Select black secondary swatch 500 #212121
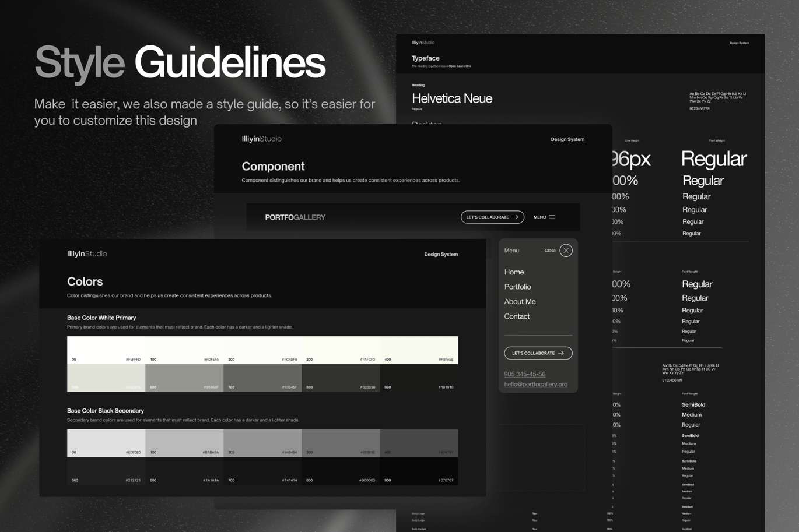Image resolution: width=799 pixels, height=532 pixels. pyautogui.click(x=106, y=471)
